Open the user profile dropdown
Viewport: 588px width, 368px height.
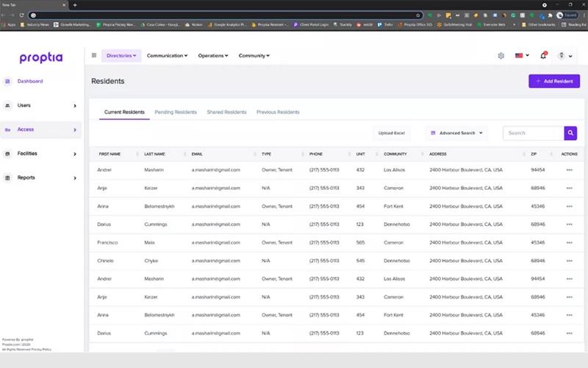click(565, 56)
